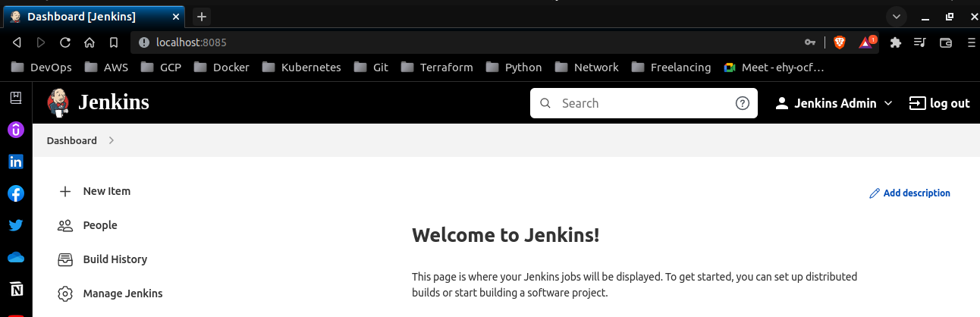Viewport: 980px width, 317px height.
Task: Click the saved password key icon
Action: click(x=810, y=42)
